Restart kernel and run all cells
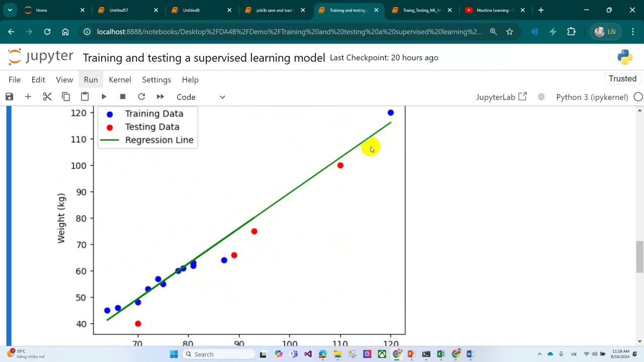The width and height of the screenshot is (644, 362). [160, 97]
